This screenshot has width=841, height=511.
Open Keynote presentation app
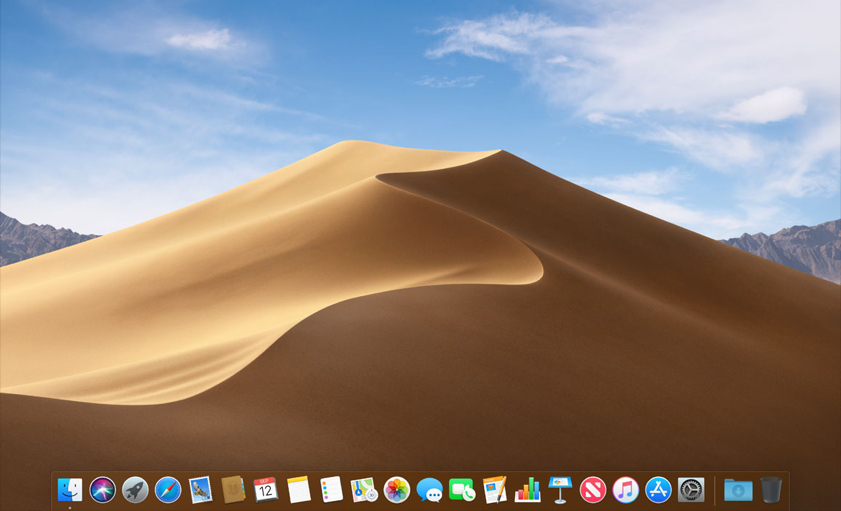[x=560, y=489]
